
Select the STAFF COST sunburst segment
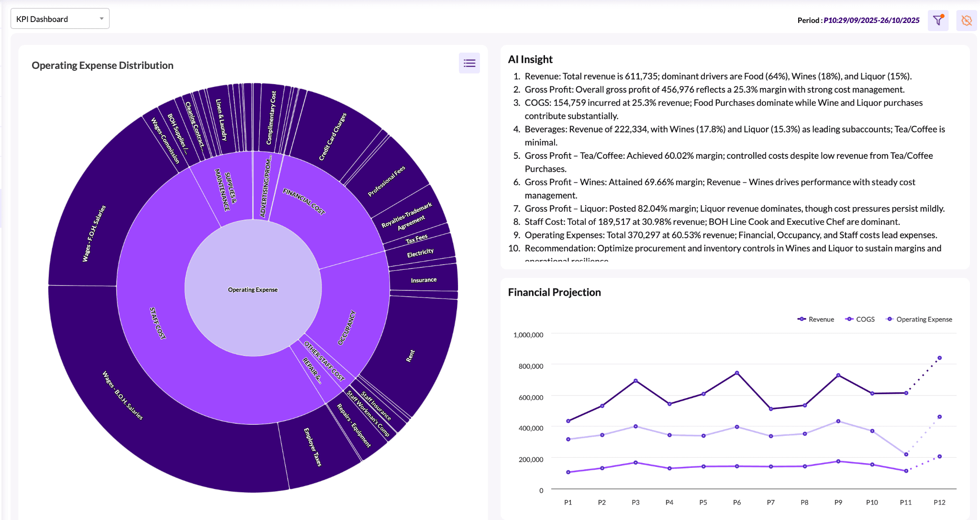pyautogui.click(x=158, y=324)
